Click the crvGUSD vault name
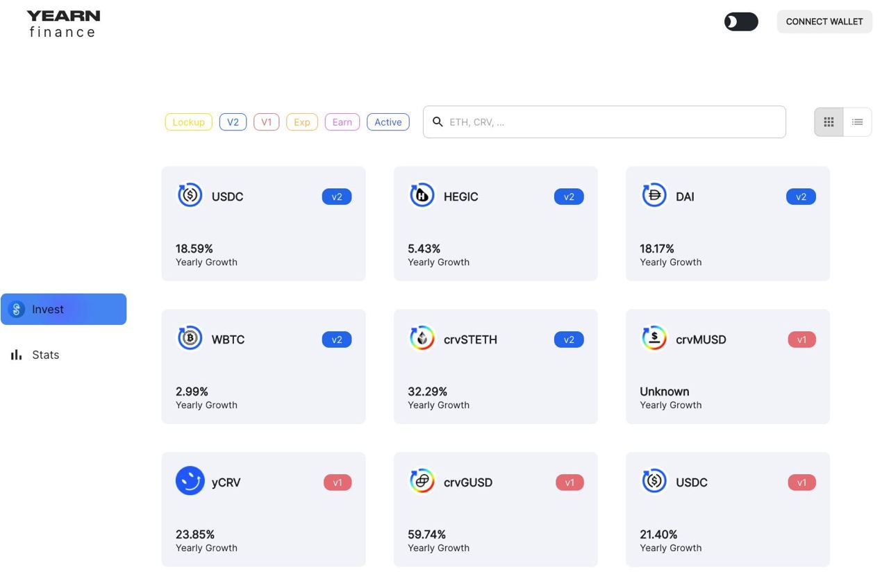The image size is (889, 588). 468,482
